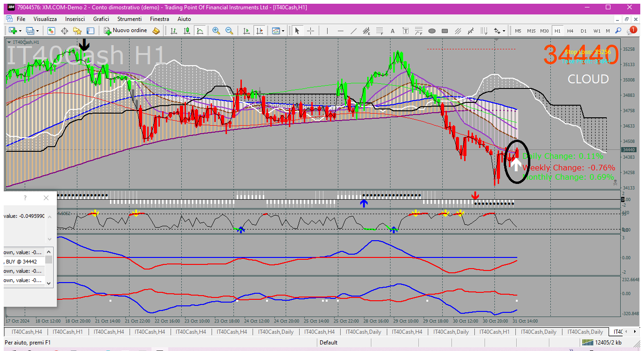
Task: Switch chart to line chart mode
Action: click(200, 31)
